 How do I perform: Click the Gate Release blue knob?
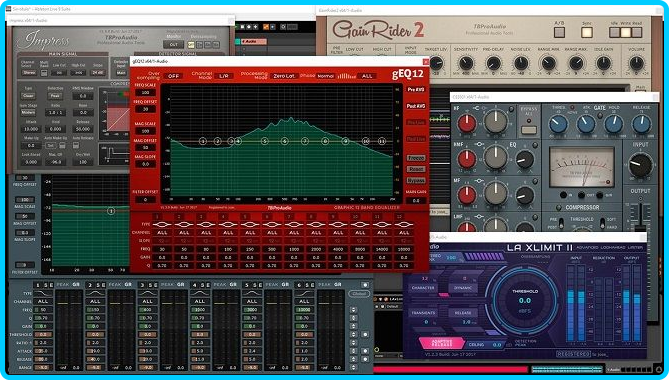coord(641,125)
